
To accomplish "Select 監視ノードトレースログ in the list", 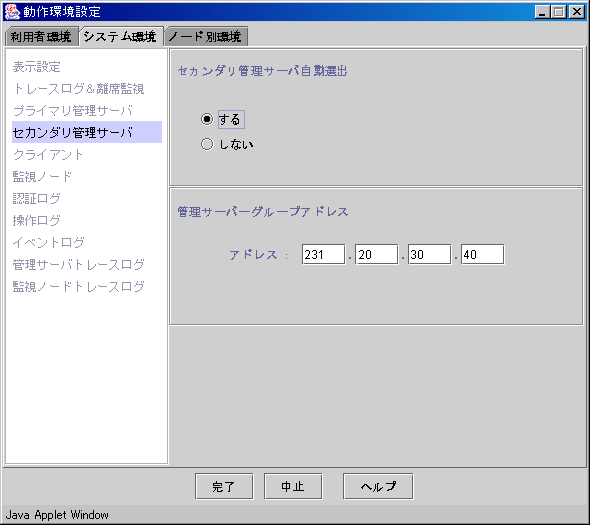I will click(x=78, y=286).
